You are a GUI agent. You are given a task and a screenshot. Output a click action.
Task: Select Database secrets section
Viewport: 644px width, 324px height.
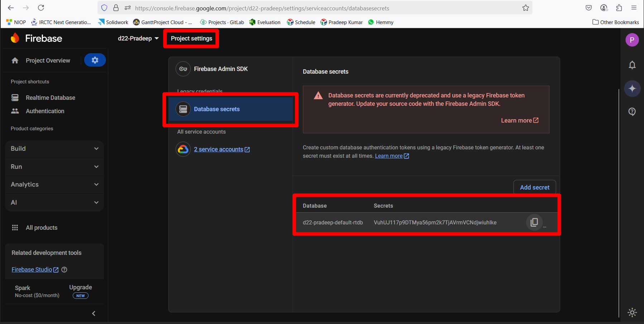pos(231,109)
